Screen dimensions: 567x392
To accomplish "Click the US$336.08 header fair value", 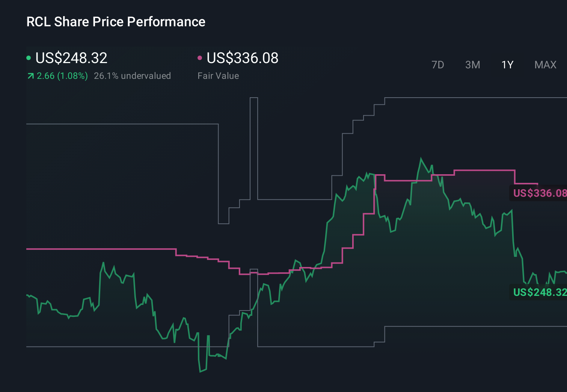I will point(243,58).
